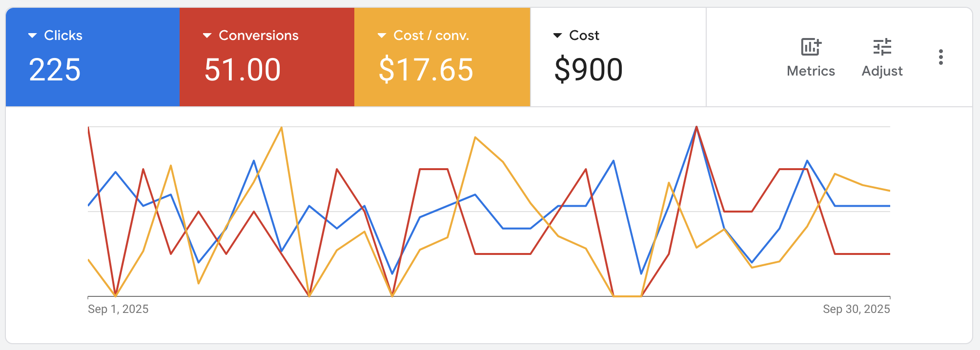The width and height of the screenshot is (980, 350).
Task: Click the Sep 30, 2025 axis label
Action: pos(856,309)
